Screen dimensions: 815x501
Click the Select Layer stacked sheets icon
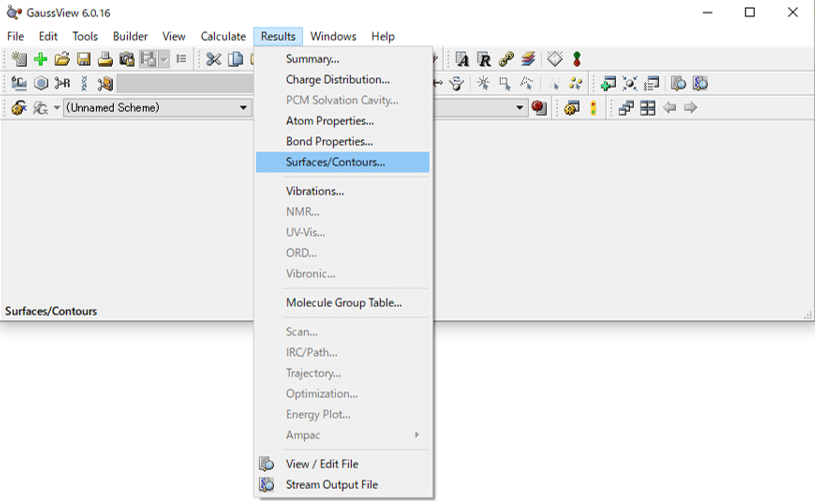pos(528,59)
